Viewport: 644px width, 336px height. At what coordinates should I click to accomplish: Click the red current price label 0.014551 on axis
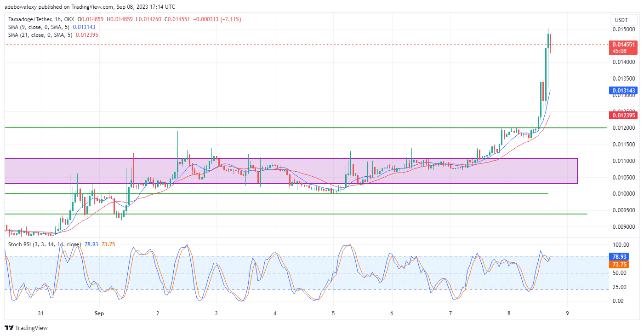623,44
